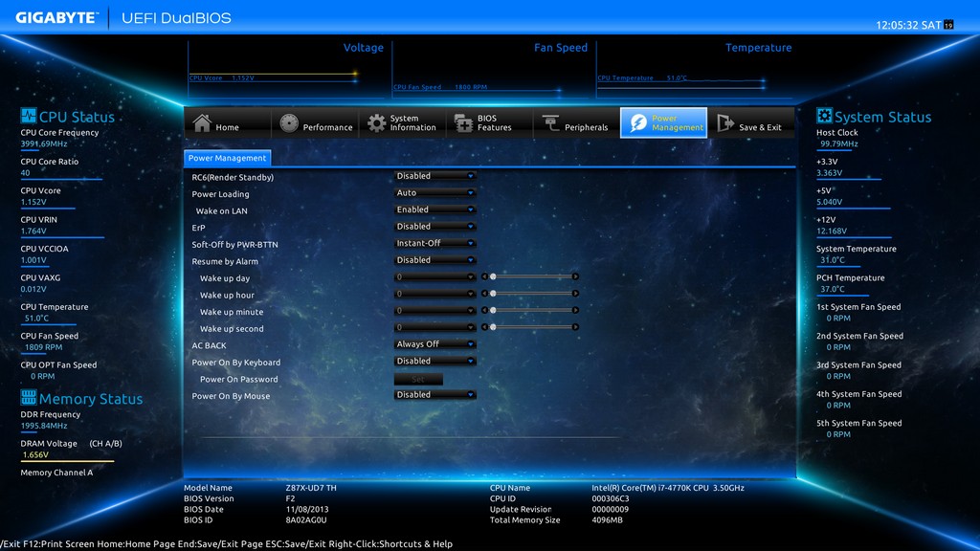Click right arrow of Wake up second slider
Viewport: 980px width, 551px height.
(575, 327)
